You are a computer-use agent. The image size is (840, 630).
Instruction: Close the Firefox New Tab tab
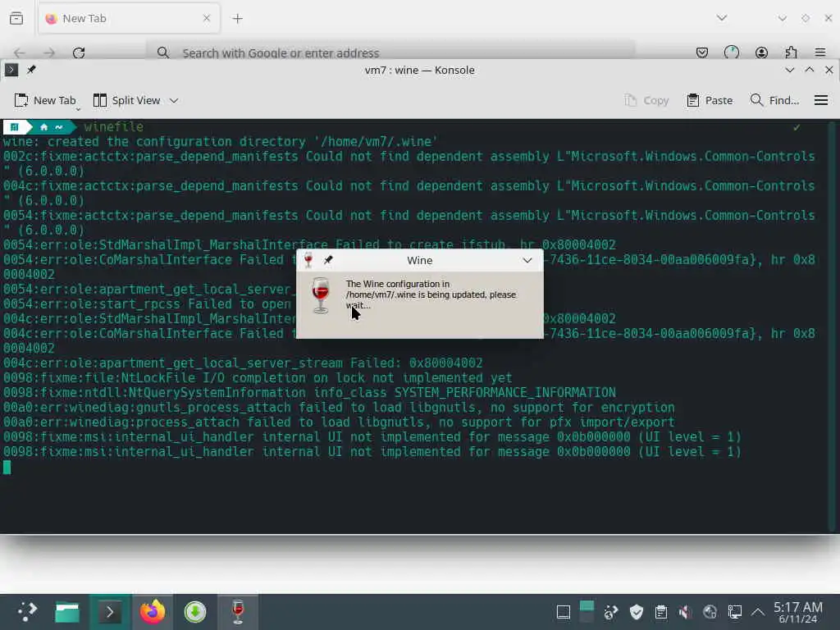coord(207,19)
